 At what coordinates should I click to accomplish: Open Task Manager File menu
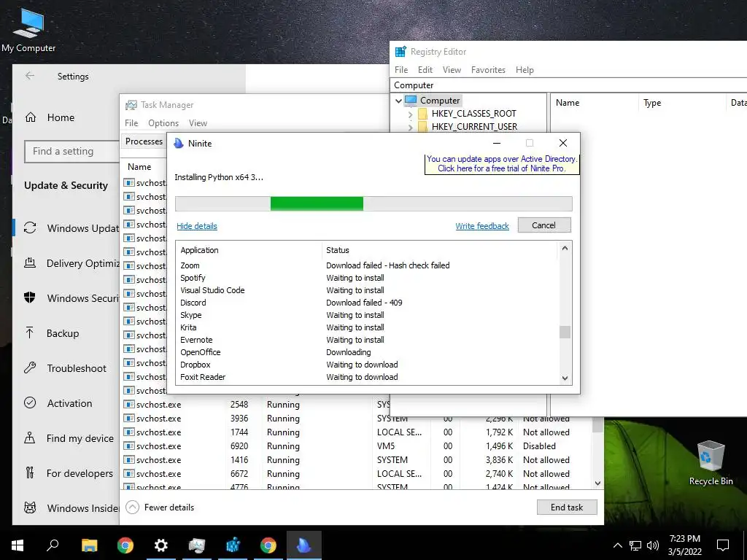point(131,122)
